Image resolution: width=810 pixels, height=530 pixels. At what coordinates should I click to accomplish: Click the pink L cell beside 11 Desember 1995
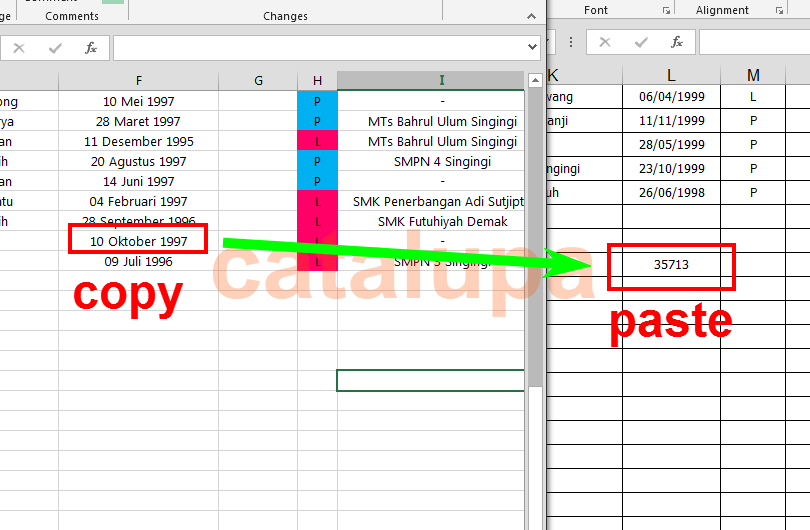coord(317,142)
